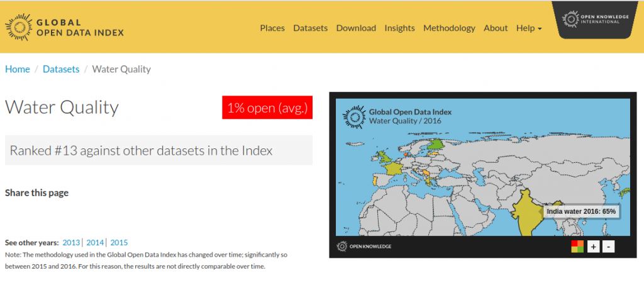Screen dimensions: 644x283
Task: Click Water Quality / 2016 map subtitle
Action: (x=405, y=121)
